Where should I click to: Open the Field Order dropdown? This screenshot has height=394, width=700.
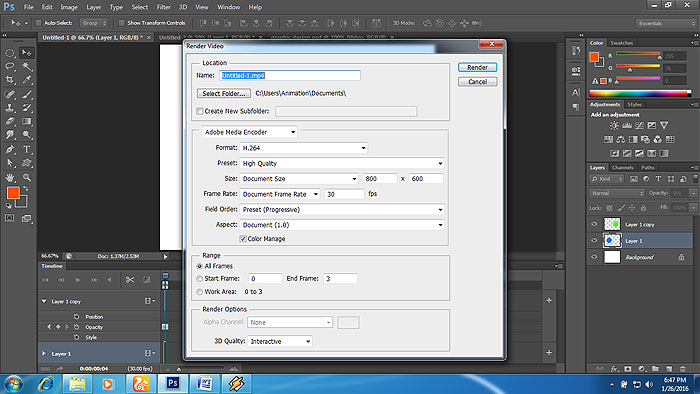coord(342,209)
